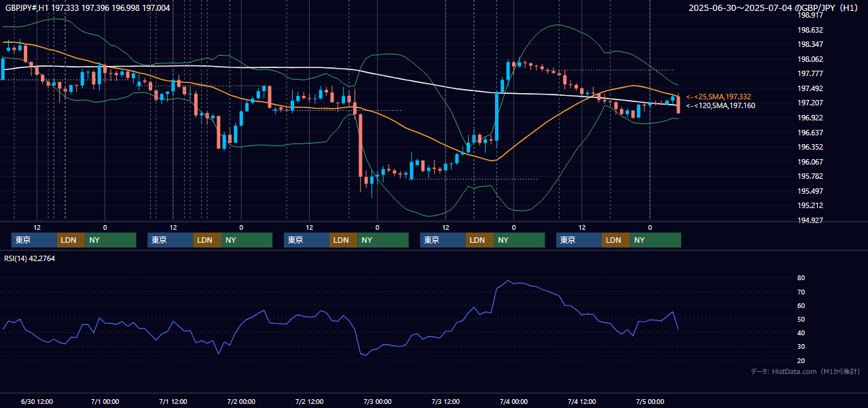Click price axis value 194.927

point(810,220)
